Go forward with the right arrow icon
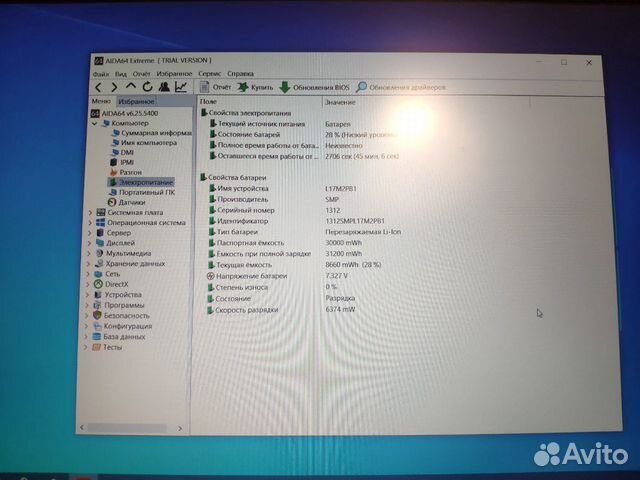 pyautogui.click(x=114, y=87)
